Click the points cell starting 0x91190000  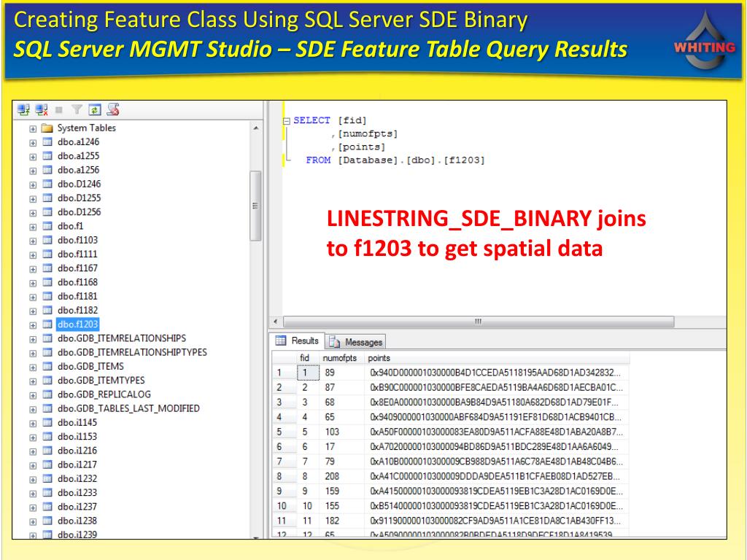pyautogui.click(x=497, y=521)
